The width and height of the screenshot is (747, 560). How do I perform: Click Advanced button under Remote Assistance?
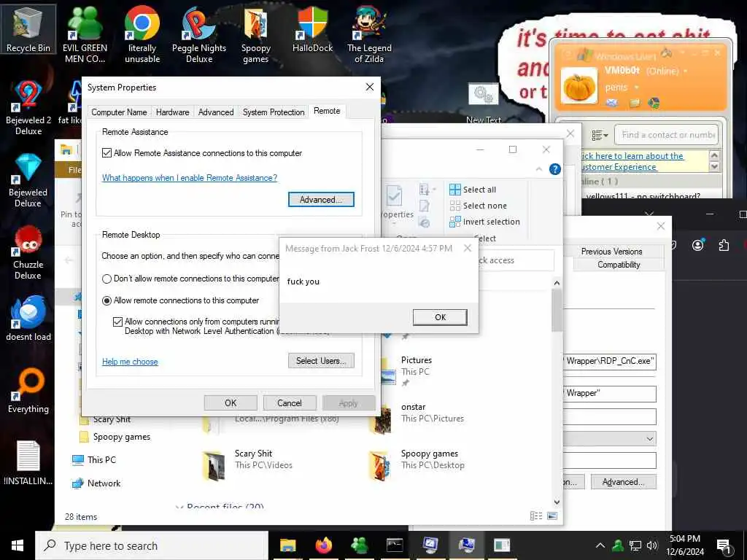(321, 200)
